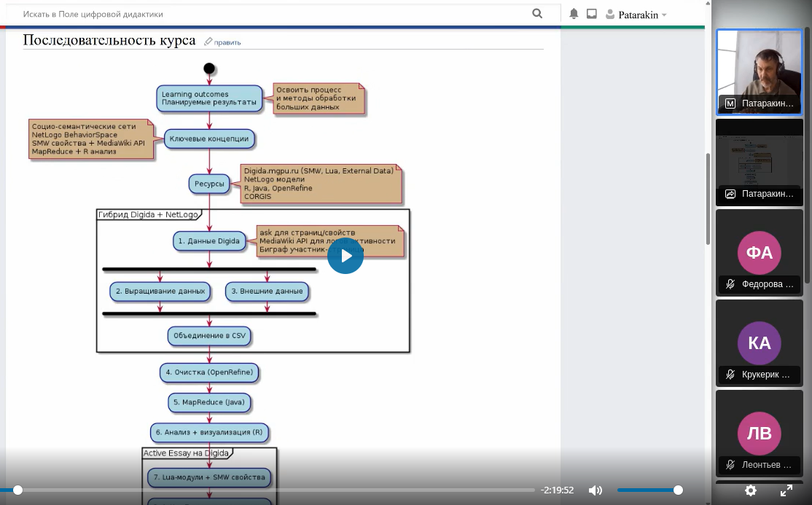
Task: Click muted microphone icon beside Федорова
Action: [x=730, y=284]
